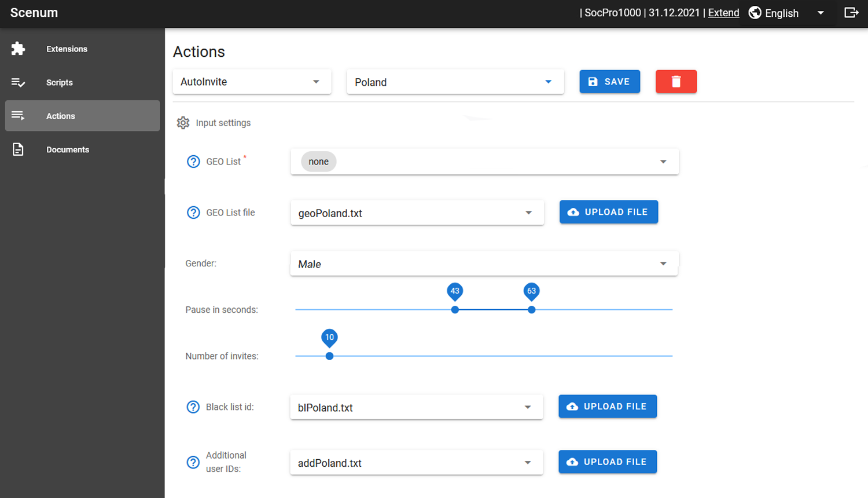Click the 63 pause value bubble

point(531,291)
